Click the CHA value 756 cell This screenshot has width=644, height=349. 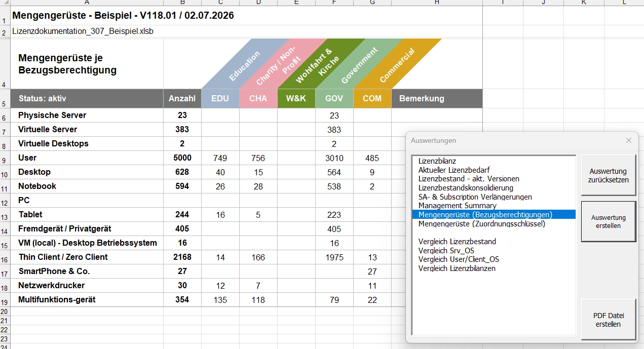pyautogui.click(x=258, y=158)
